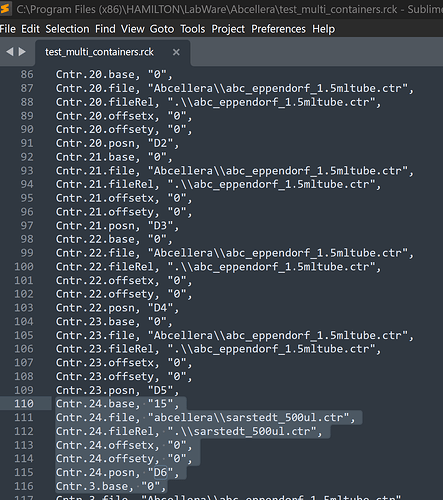
Task: Select the test_multi_containers.rck tab
Action: (x=99, y=52)
